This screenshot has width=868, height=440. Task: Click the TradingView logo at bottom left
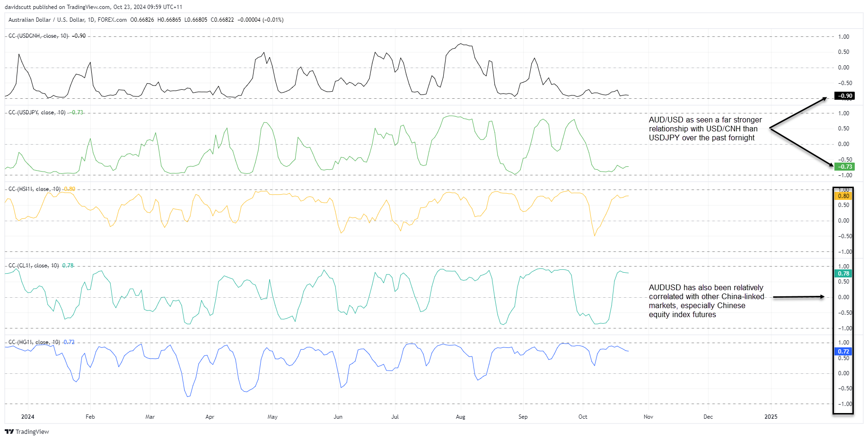coord(27,431)
